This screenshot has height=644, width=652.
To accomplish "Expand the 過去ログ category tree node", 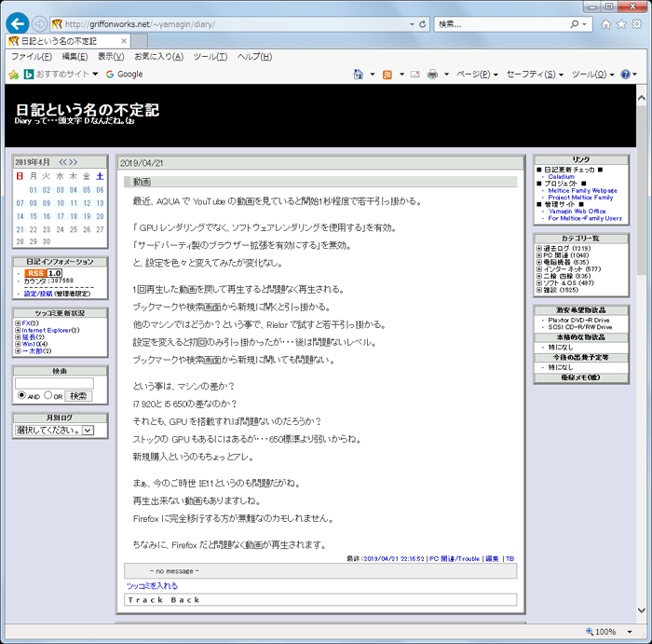I will point(539,248).
